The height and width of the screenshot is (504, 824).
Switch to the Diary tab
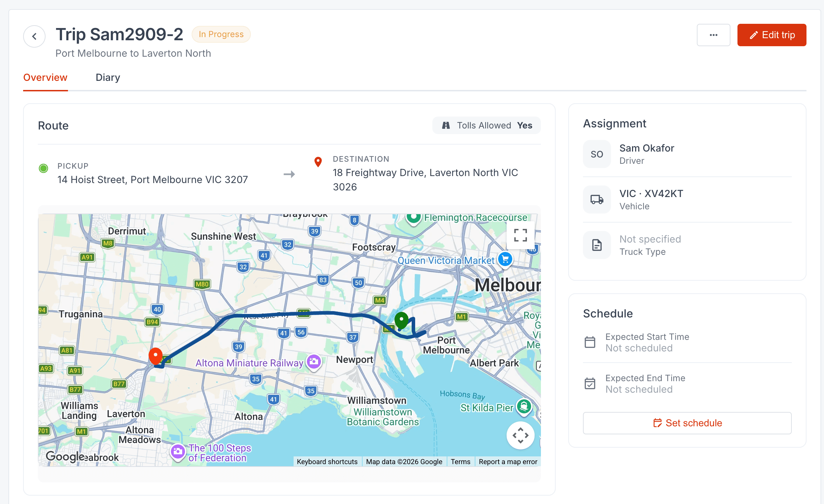[x=108, y=77]
